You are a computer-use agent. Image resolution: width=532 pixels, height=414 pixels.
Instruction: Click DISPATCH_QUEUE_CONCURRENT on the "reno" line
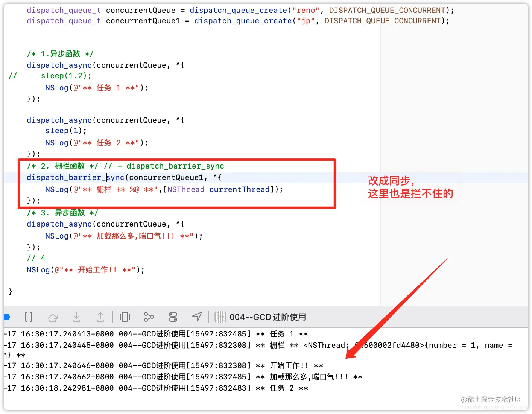[x=387, y=10]
